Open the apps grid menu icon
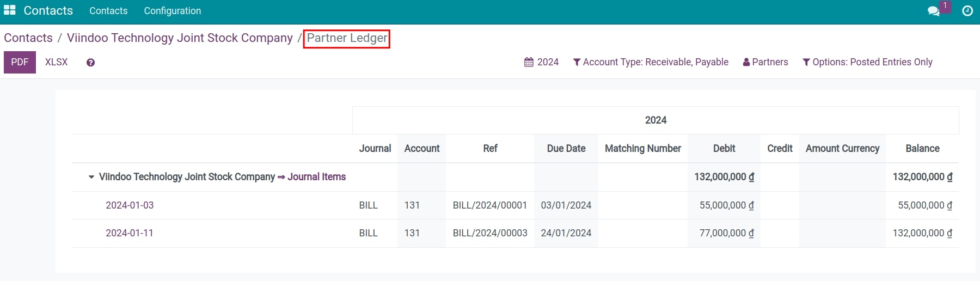The height and width of the screenshot is (281, 980). [x=10, y=10]
